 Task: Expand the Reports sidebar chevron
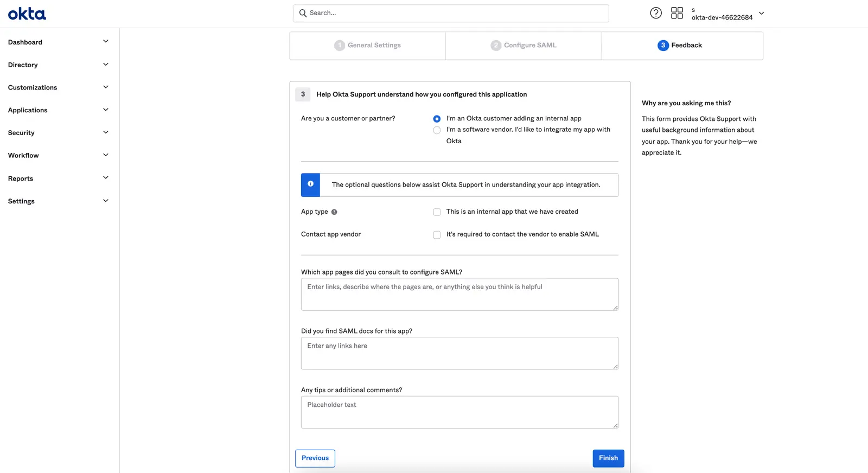point(106,177)
